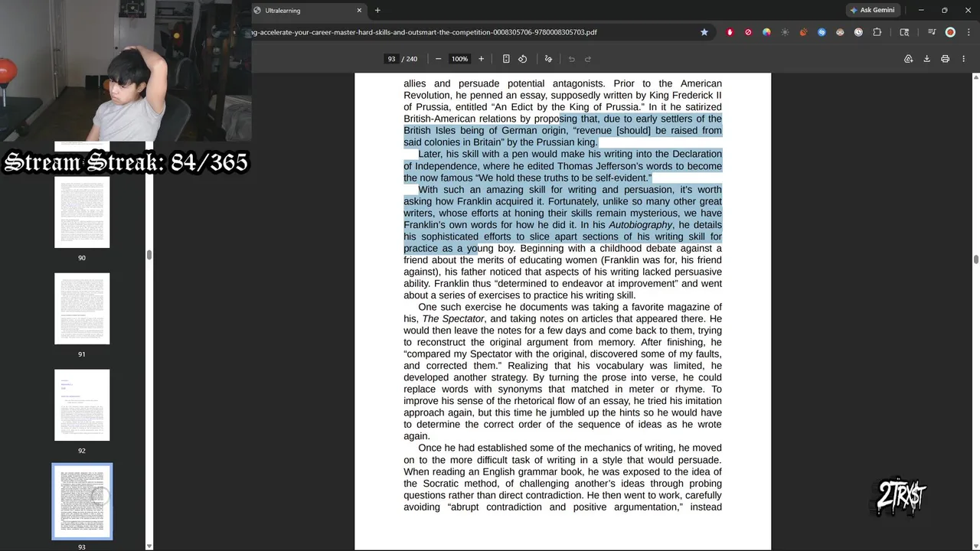This screenshot has height=551, width=980.
Task: Open the media controls music-note icon
Action: (932, 32)
